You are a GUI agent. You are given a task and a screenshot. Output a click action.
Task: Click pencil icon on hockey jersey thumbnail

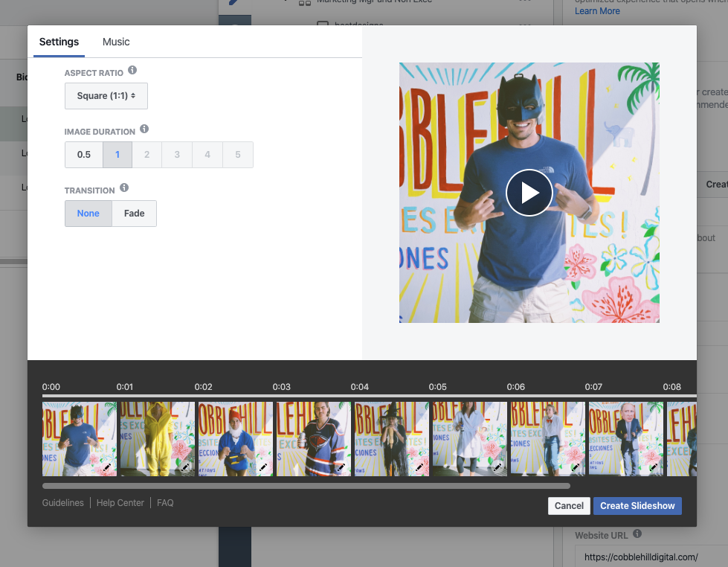click(x=341, y=467)
